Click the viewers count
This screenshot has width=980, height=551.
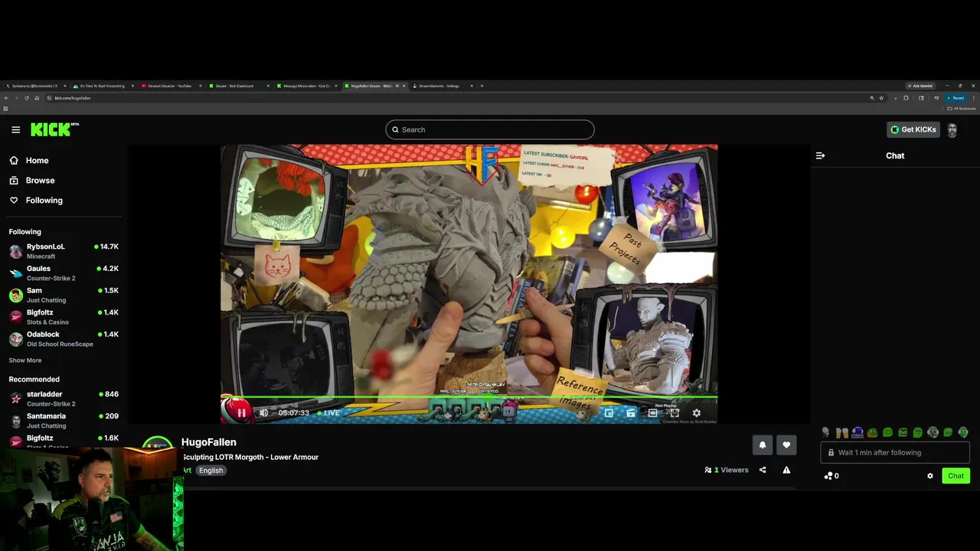pyautogui.click(x=727, y=470)
